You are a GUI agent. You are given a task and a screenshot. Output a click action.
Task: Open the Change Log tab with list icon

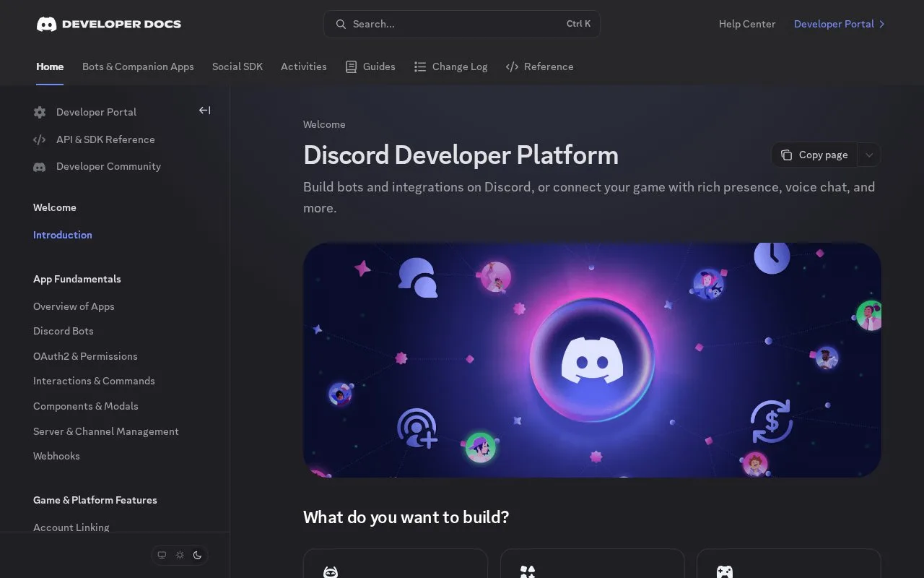450,66
